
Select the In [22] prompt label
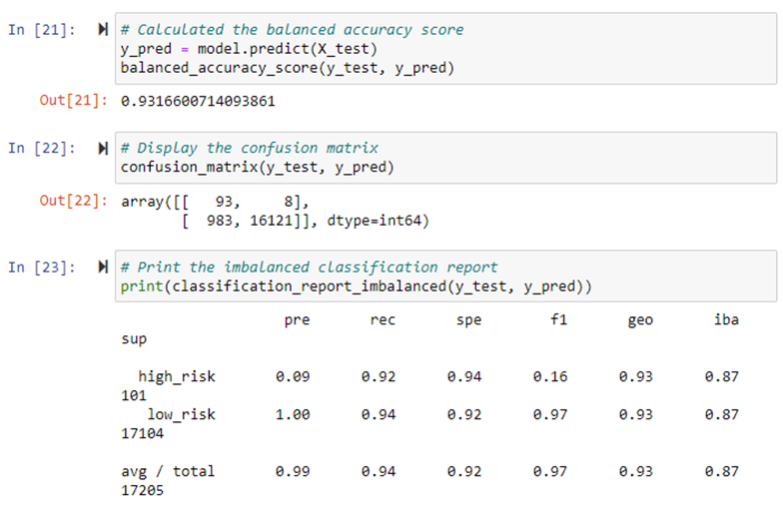coord(42,148)
